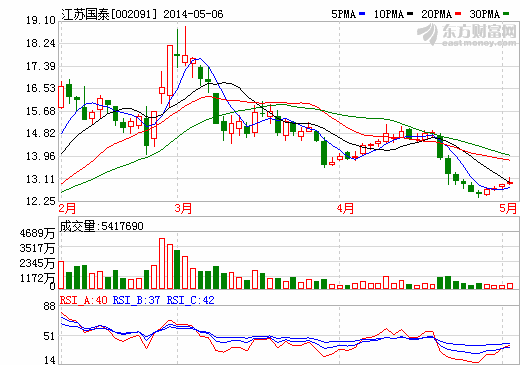This screenshot has width=520, height=365.
Task: Click the 3517万 volume axis label
Action: (x=37, y=248)
